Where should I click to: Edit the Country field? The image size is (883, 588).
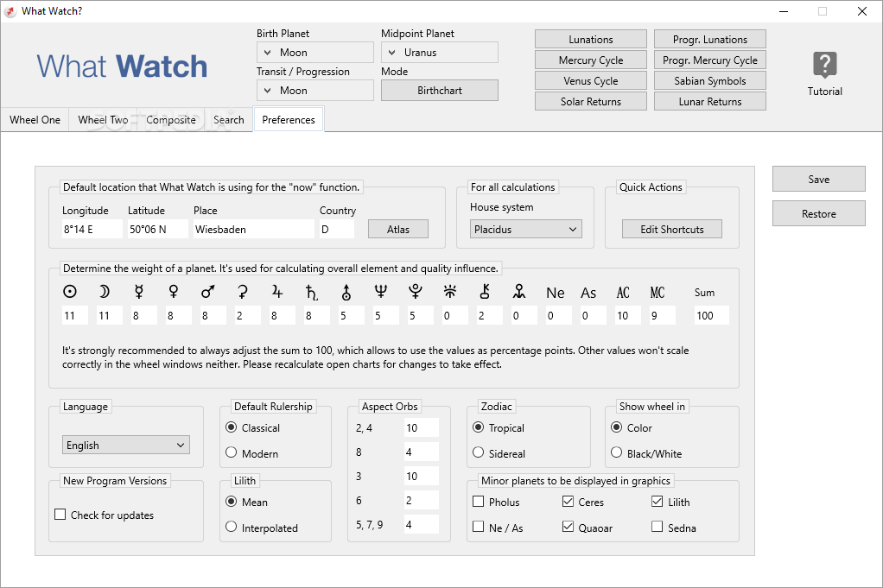[337, 229]
